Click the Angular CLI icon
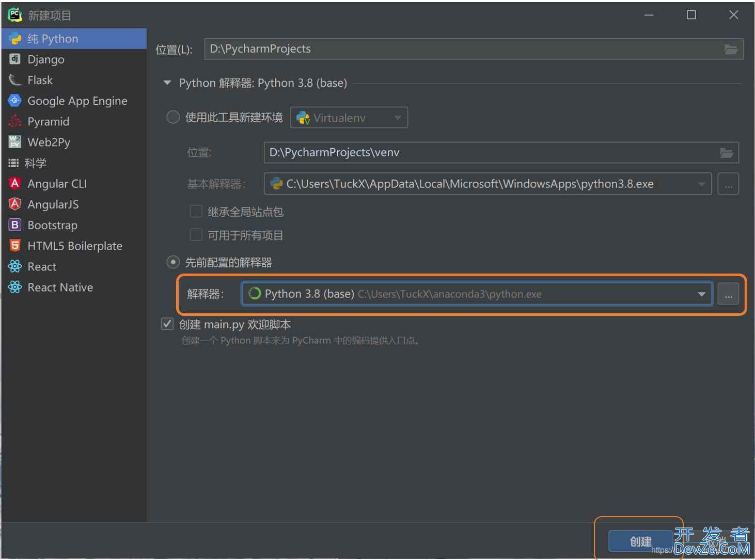Viewport: 755px width, 560px height. tap(15, 183)
